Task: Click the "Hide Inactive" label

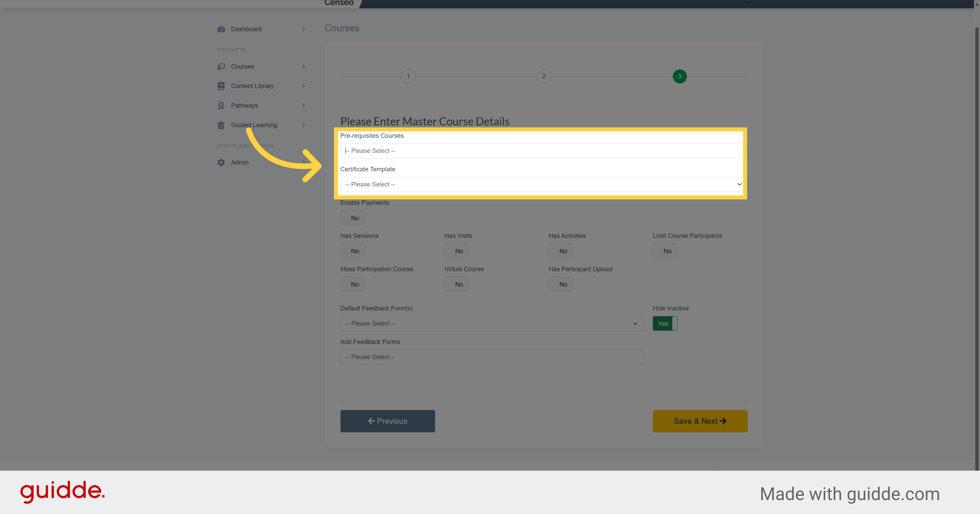Action: [x=670, y=308]
